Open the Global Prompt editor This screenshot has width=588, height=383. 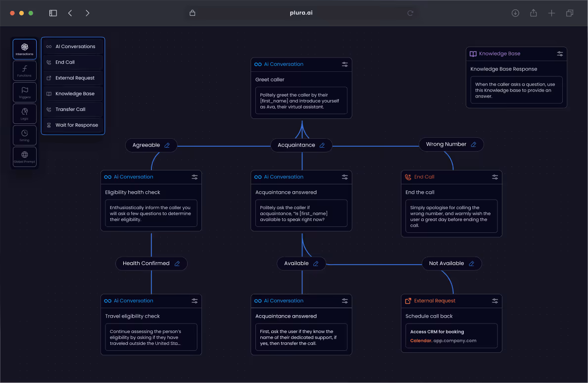[24, 157]
